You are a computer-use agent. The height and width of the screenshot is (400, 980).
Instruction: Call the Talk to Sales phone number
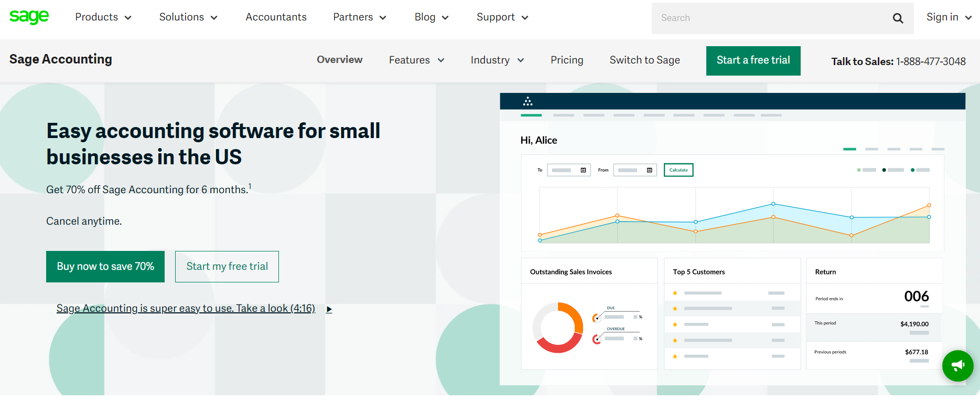coord(930,61)
